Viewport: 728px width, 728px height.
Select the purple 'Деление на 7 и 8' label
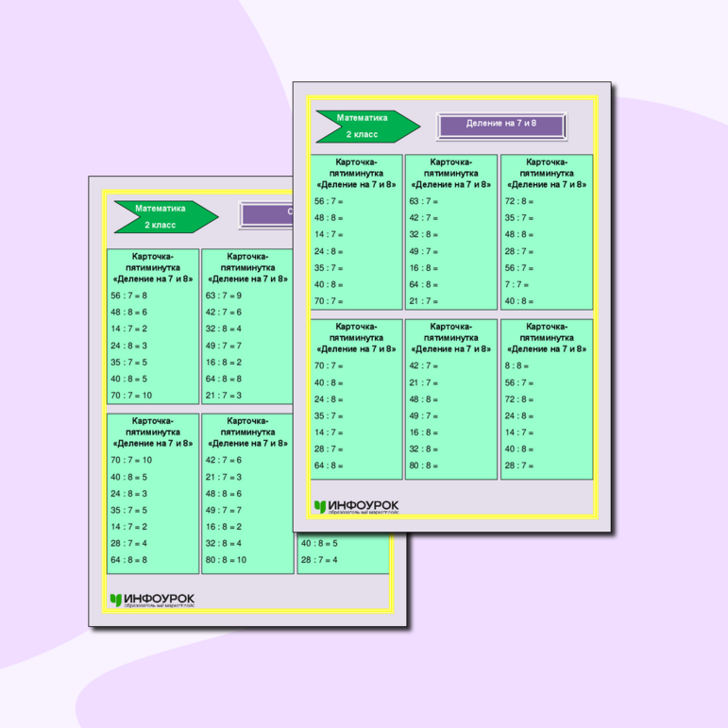click(x=500, y=126)
